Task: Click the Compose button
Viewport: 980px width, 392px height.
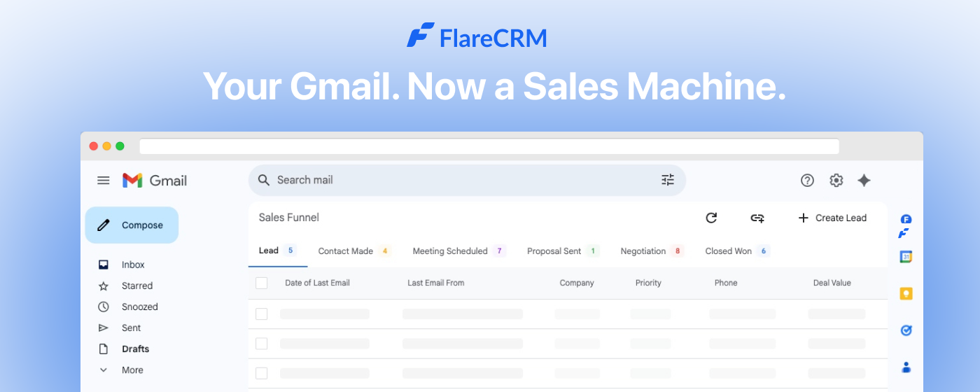Action: [132, 225]
